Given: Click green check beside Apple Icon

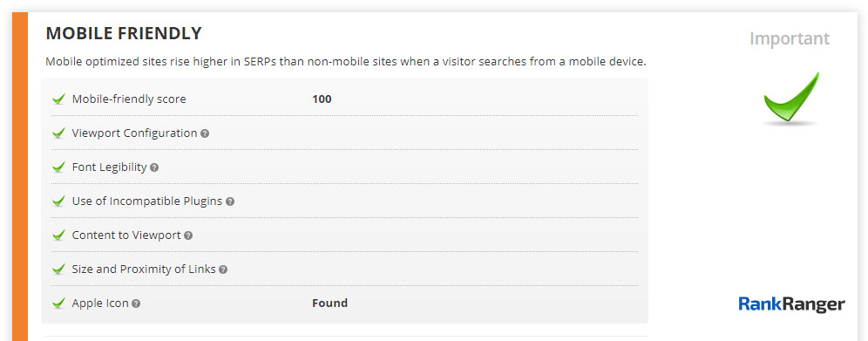Looking at the screenshot, I should pos(58,303).
